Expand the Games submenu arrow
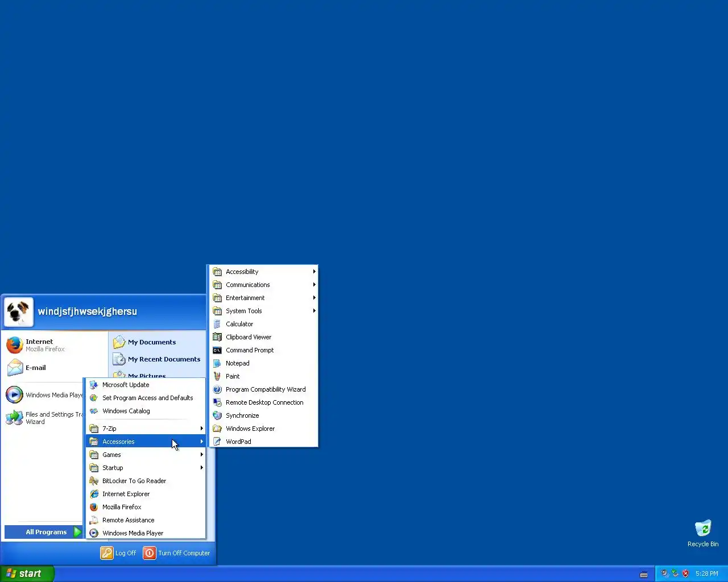 (201, 455)
